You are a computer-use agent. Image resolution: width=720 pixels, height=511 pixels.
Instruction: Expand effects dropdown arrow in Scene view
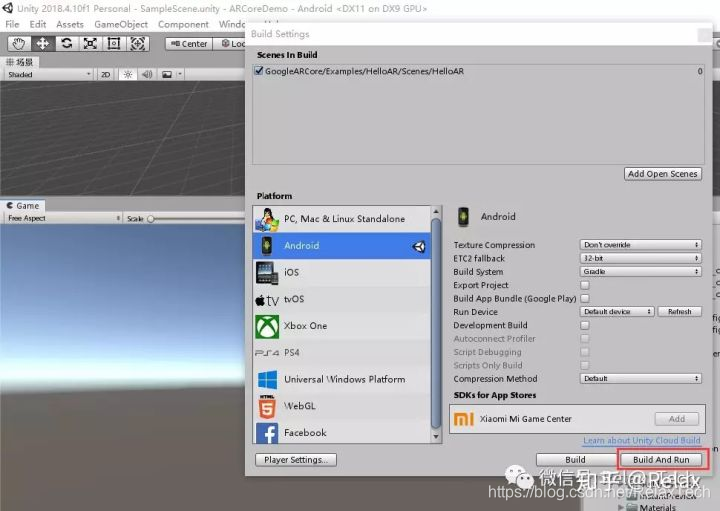pyautogui.click(x=180, y=74)
